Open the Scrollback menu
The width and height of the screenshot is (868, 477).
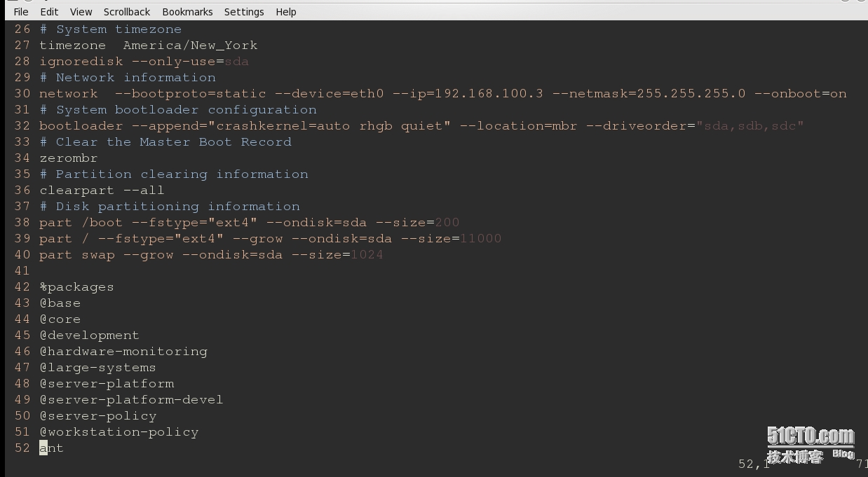pos(127,12)
